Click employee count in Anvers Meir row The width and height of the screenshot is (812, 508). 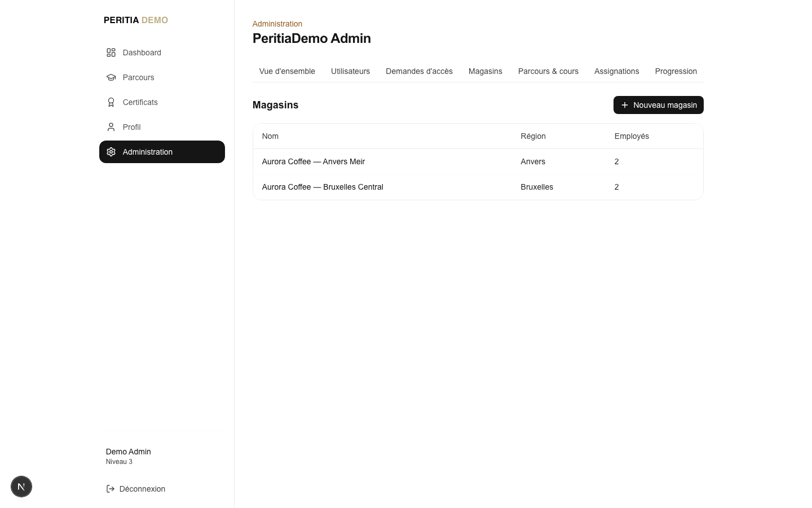tap(617, 161)
